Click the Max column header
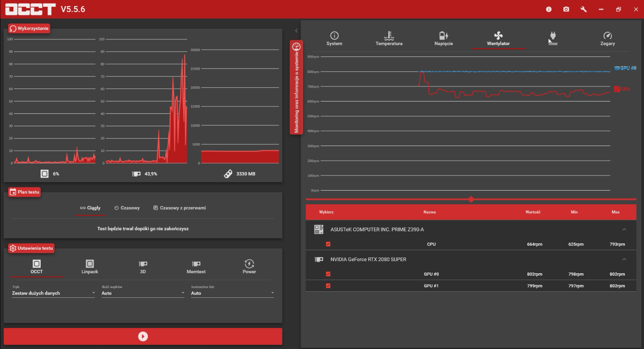644x349 pixels. (x=616, y=212)
